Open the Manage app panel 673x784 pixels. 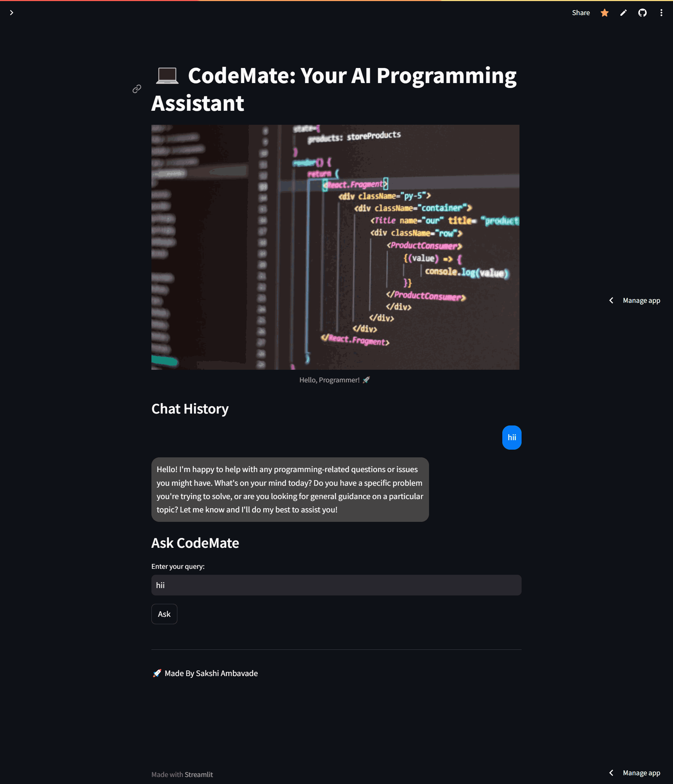[641, 300]
